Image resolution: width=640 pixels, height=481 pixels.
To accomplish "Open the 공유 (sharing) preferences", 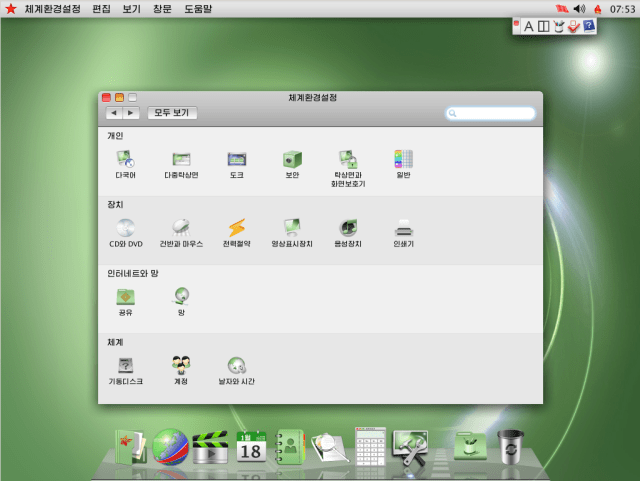I will (125, 297).
